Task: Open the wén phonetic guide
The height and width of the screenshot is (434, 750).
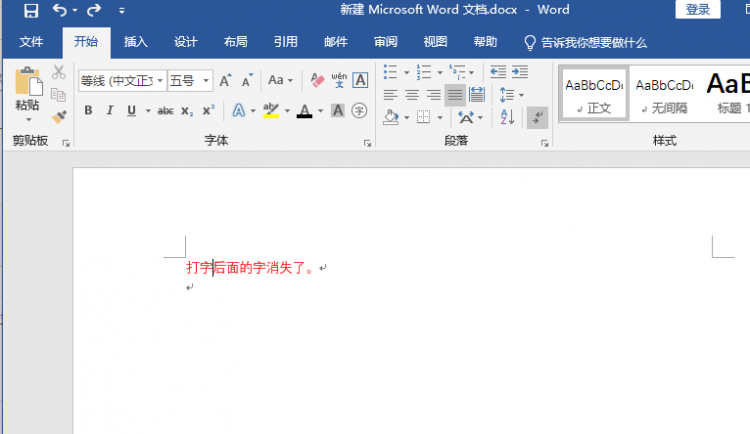Action: (339, 80)
